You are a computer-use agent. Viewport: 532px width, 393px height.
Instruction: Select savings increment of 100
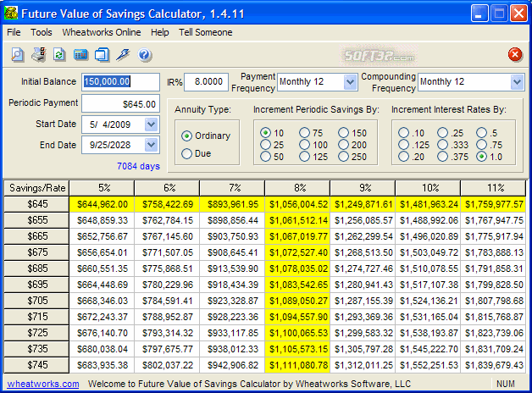click(313, 145)
